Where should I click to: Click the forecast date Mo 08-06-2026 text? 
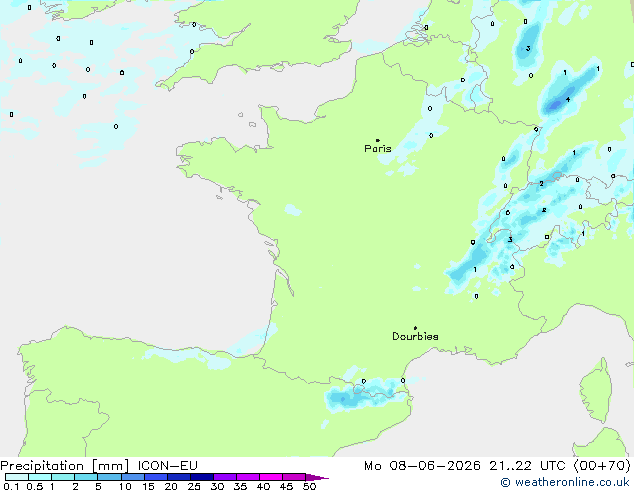423,466
